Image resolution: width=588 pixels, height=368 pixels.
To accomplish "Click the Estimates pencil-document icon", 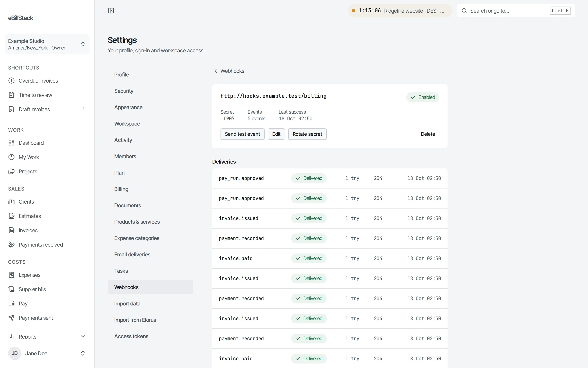I will point(11,216).
